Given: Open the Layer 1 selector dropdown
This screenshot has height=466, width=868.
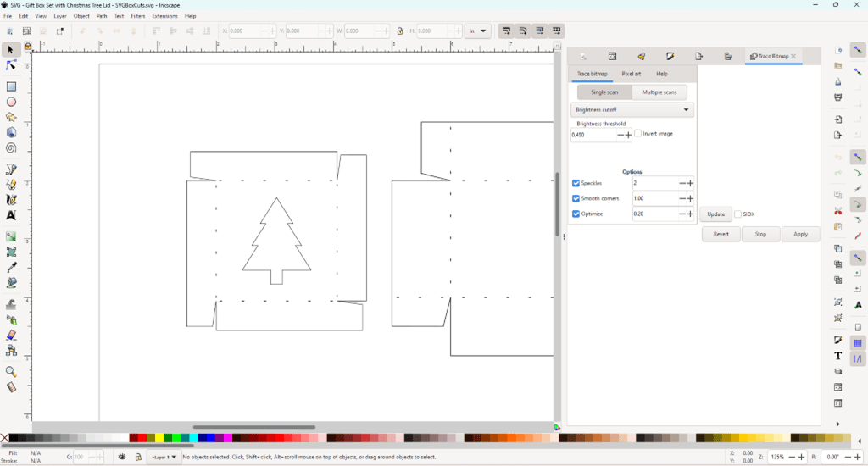Looking at the screenshot, I should click(164, 457).
